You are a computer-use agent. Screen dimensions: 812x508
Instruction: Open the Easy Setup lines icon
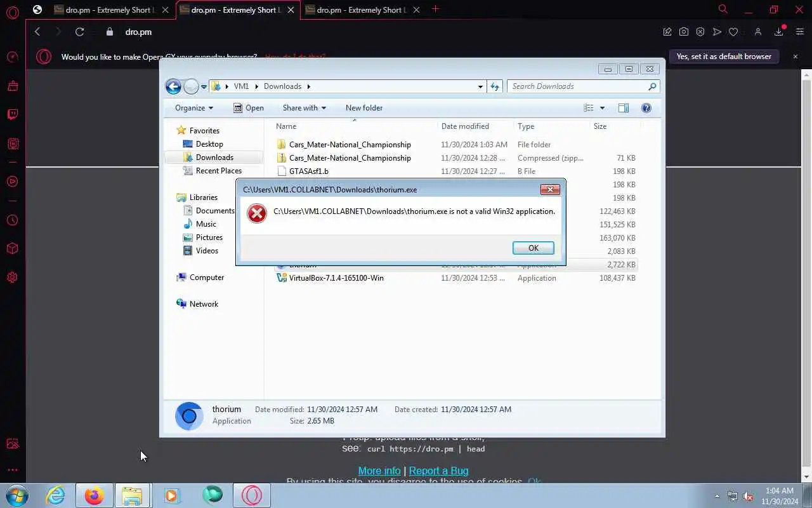click(800, 32)
